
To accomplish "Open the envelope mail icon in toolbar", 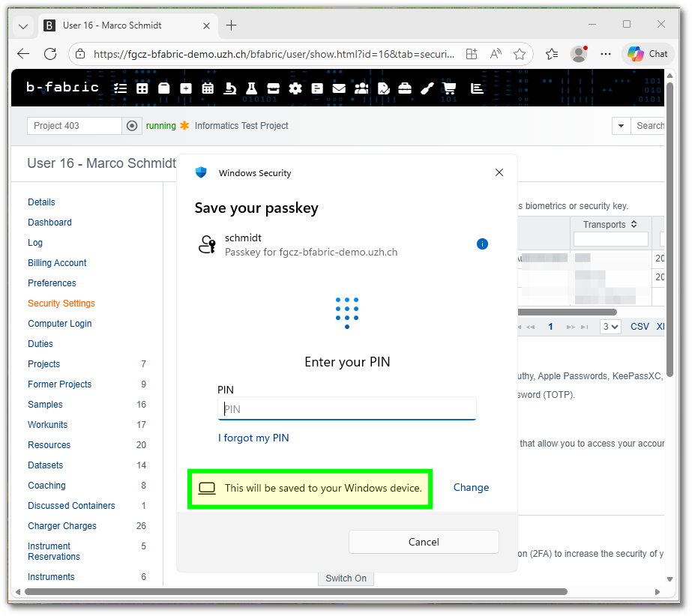I will pos(339,88).
